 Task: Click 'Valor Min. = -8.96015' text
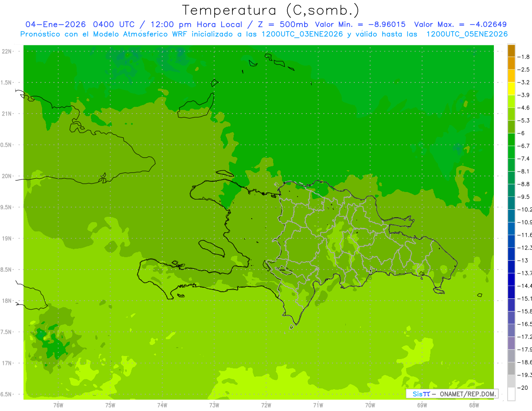360,24
